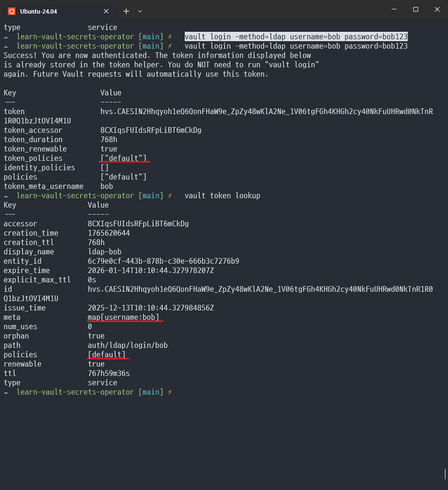Click the highlighted vault login command
The width and height of the screenshot is (448, 490).
(x=296, y=36)
